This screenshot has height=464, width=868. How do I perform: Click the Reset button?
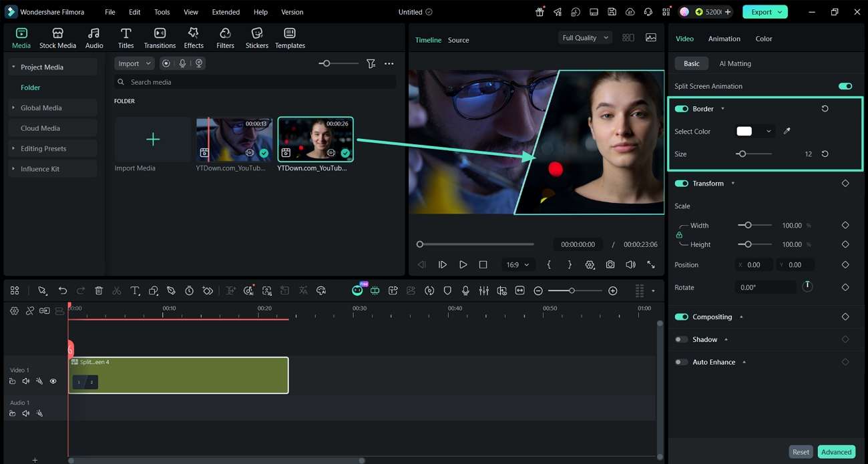pyautogui.click(x=801, y=452)
